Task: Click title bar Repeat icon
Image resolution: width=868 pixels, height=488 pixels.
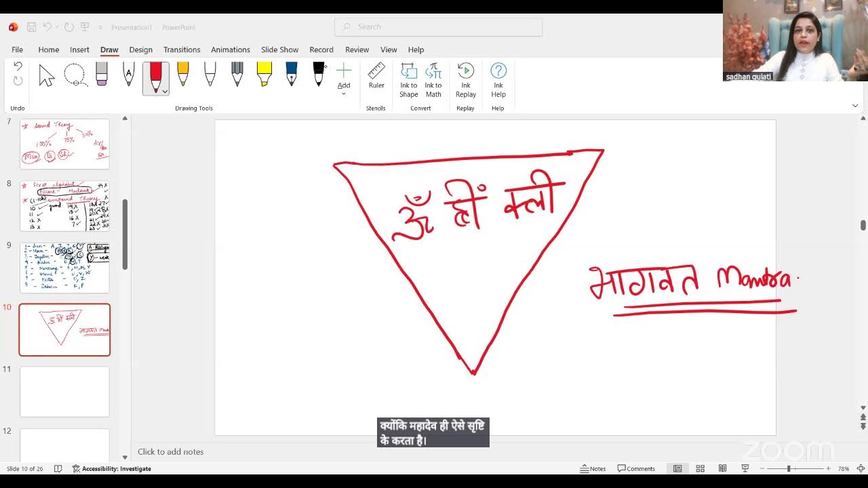Action: pos(69,27)
